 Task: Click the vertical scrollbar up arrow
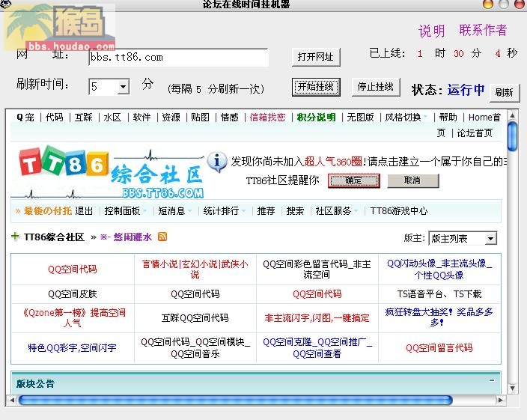(512, 115)
